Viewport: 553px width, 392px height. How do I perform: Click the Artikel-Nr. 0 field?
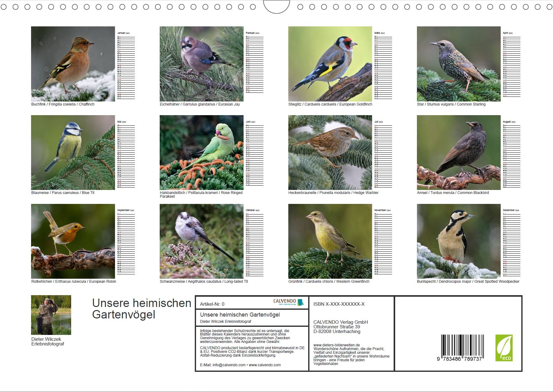tap(212, 304)
